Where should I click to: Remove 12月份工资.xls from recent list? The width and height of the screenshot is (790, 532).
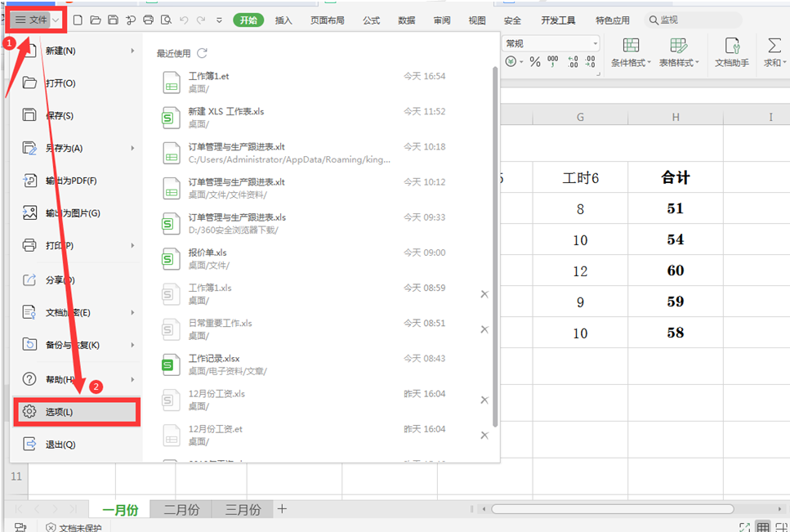484,400
